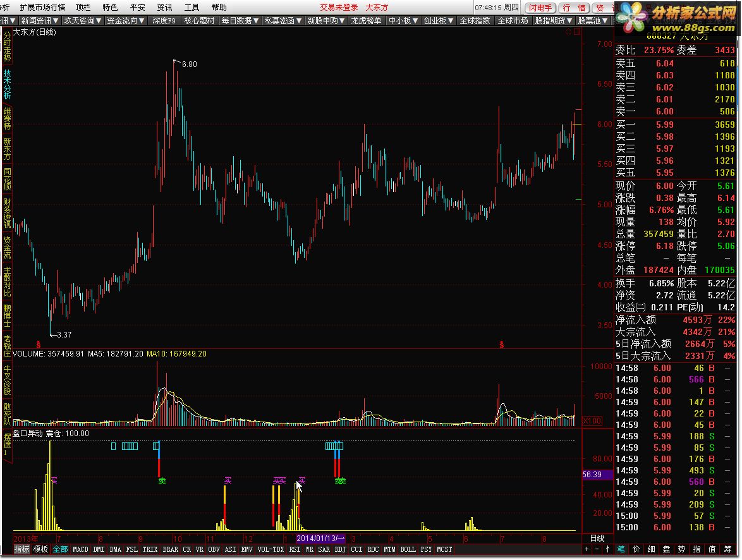742x560 pixels.
Task: Select the 筹 chip distribution tab
Action: tap(727, 549)
